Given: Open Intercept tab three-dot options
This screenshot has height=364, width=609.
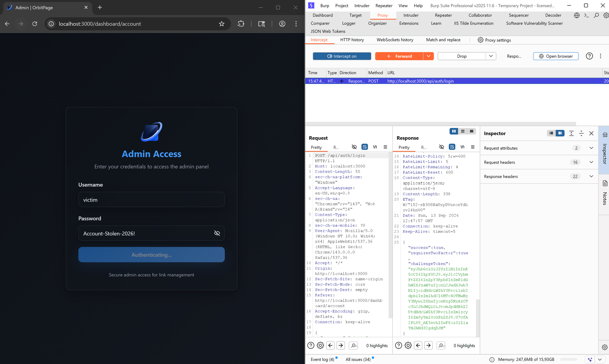Looking at the screenshot, I should tap(600, 56).
